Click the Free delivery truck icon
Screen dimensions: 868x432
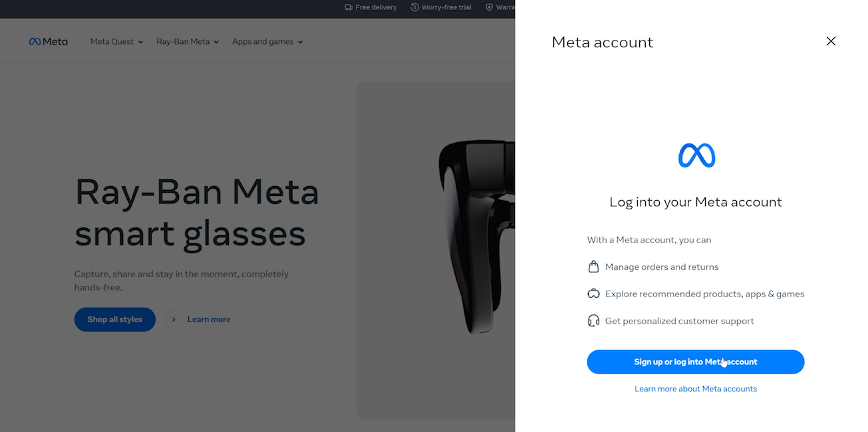click(349, 7)
